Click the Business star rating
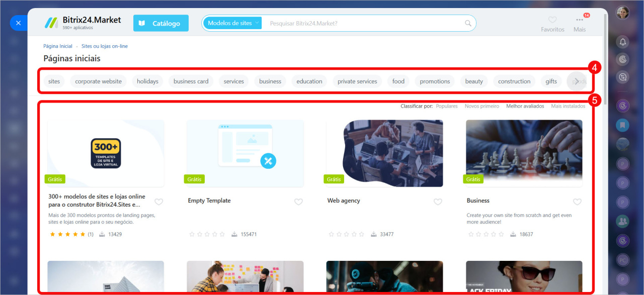 tap(486, 234)
